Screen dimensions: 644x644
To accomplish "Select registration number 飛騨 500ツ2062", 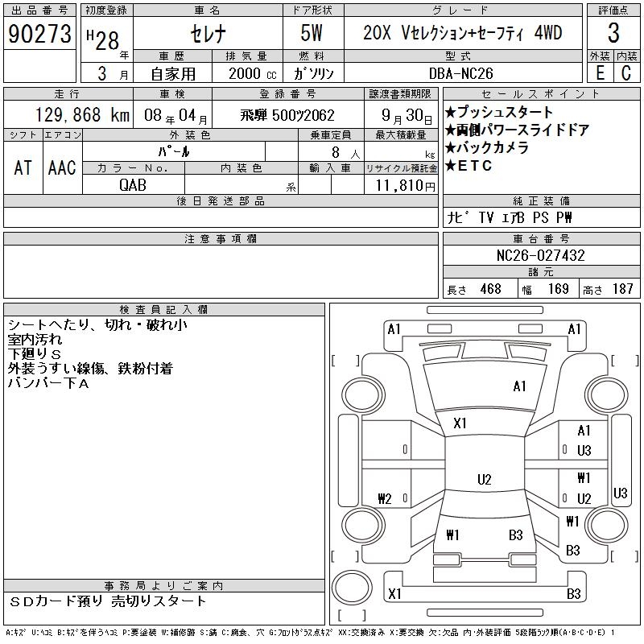I will click(x=287, y=115).
